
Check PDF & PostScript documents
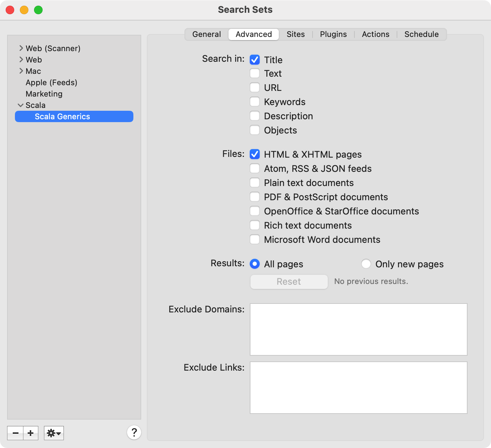coord(255,197)
